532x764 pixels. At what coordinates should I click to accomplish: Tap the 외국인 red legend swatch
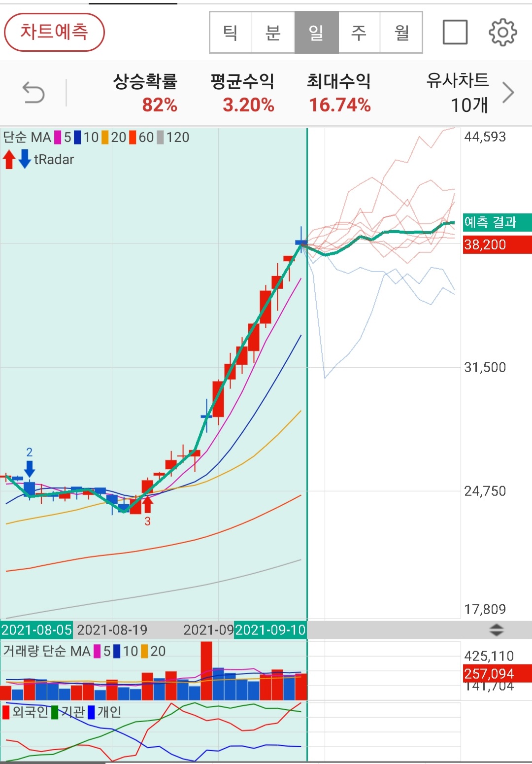tap(6, 712)
